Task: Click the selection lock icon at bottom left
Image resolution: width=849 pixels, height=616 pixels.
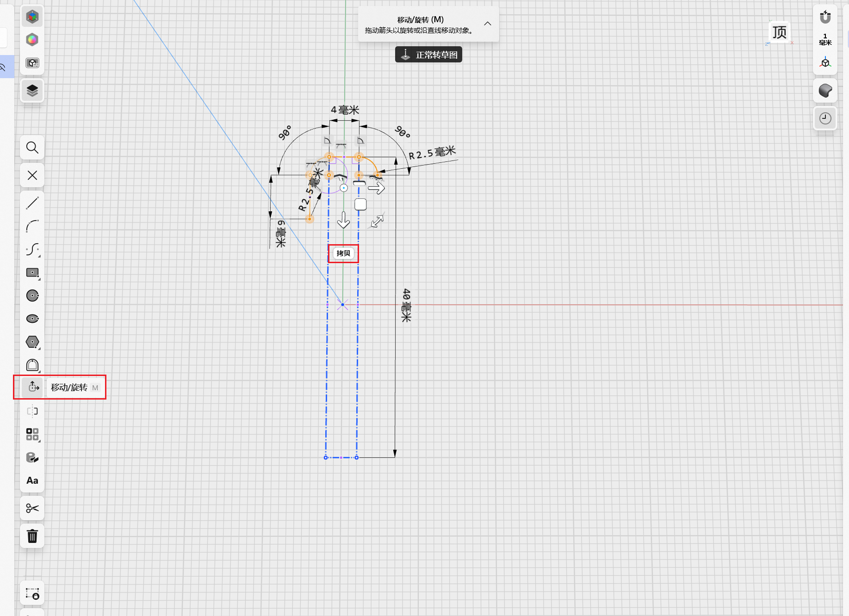Action: [x=32, y=593]
